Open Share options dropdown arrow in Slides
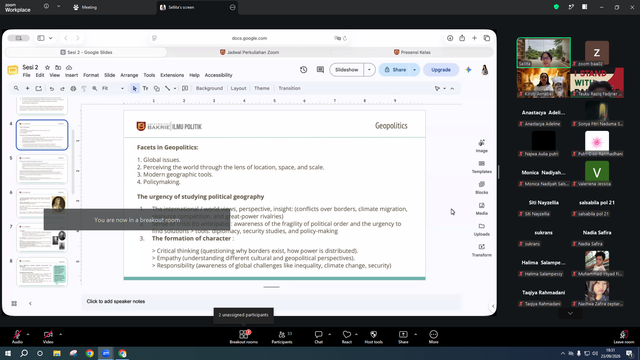The height and width of the screenshot is (360, 640). [x=414, y=70]
